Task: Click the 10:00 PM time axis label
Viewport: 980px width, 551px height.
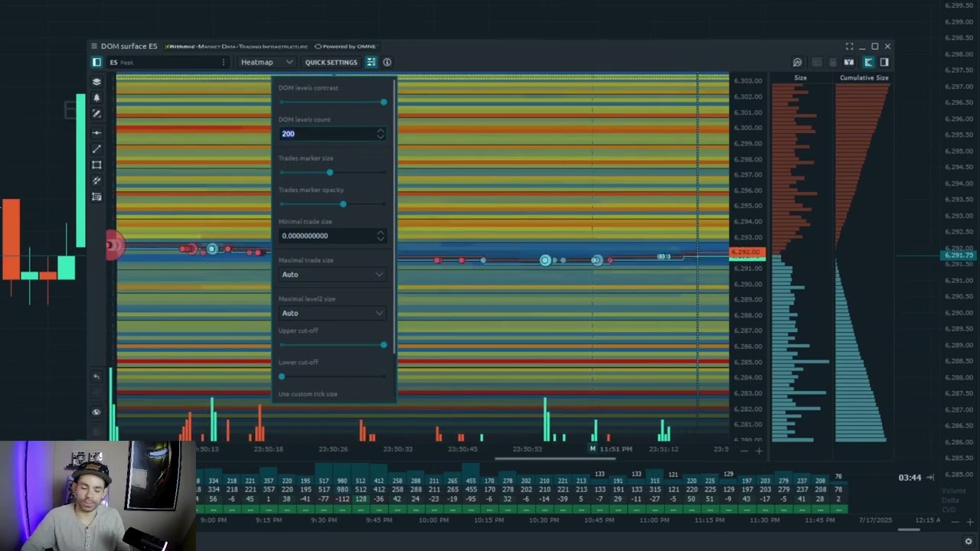Action: pyautogui.click(x=434, y=520)
